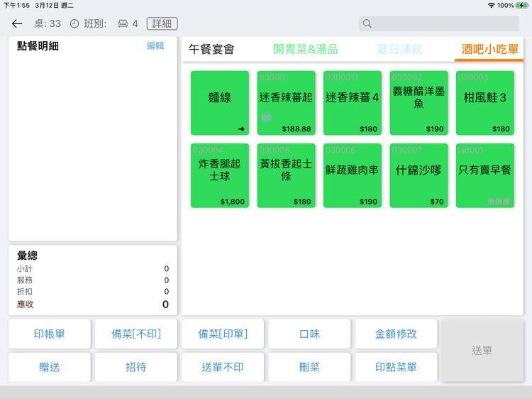Go back using the left arrow icon

pos(17,23)
